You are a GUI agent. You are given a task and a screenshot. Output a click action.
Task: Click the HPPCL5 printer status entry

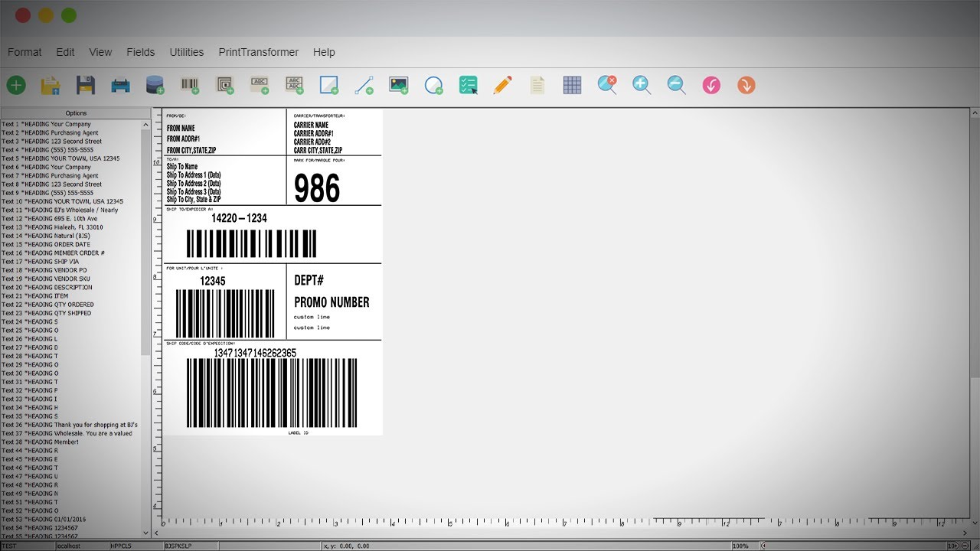[x=135, y=546]
